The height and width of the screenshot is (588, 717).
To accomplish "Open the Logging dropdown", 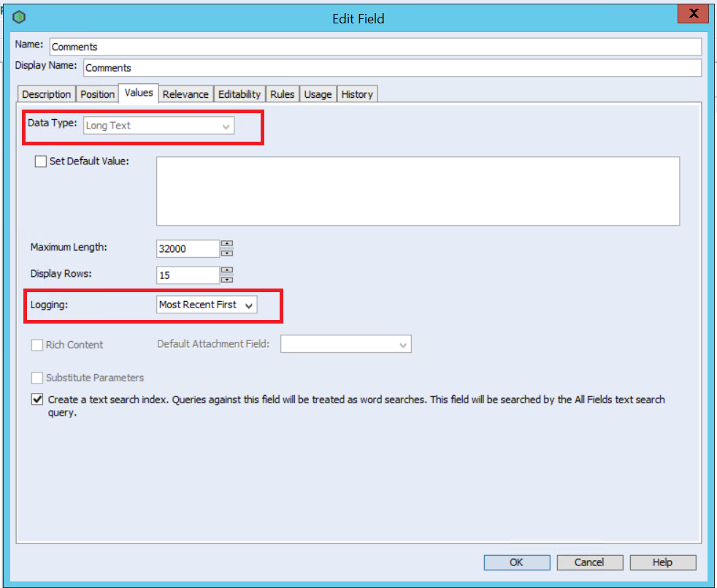I will (x=207, y=305).
